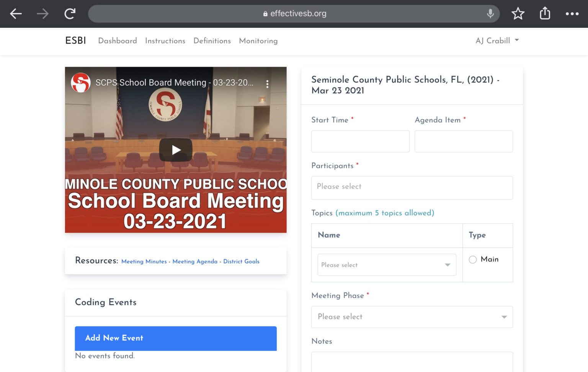Click the ESBI brand logo
This screenshot has width=588, height=372.
(75, 41)
